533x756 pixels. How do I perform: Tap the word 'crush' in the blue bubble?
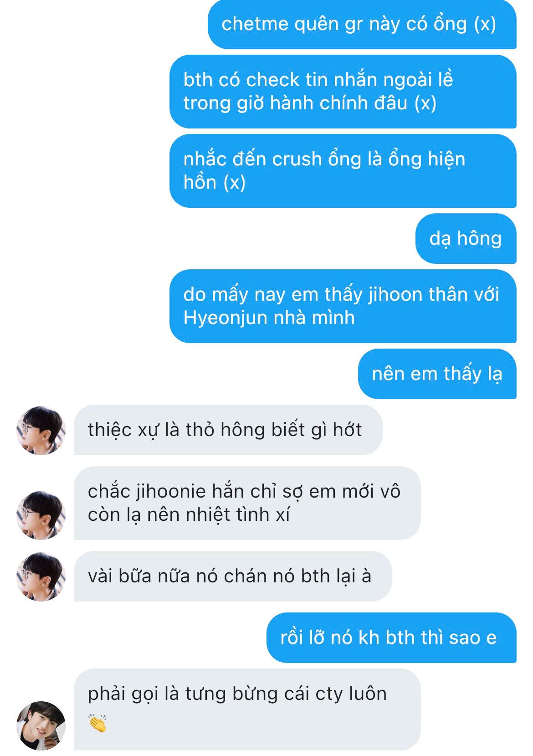[297, 159]
